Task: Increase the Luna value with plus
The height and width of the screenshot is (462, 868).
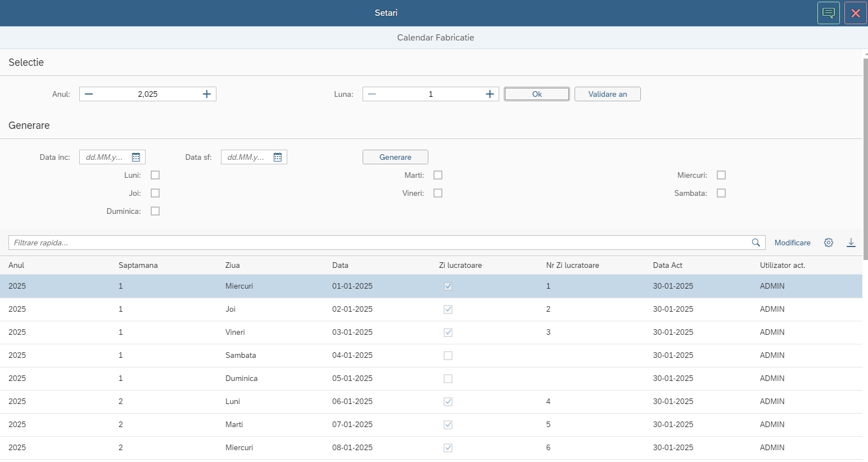Action: tap(490, 94)
